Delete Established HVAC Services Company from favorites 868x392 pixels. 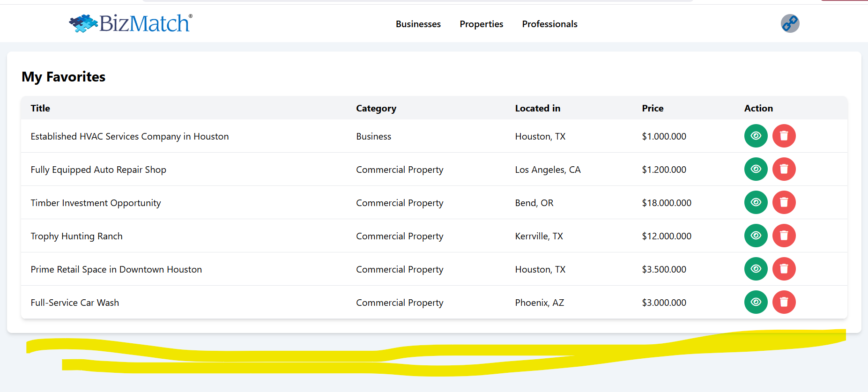point(784,136)
